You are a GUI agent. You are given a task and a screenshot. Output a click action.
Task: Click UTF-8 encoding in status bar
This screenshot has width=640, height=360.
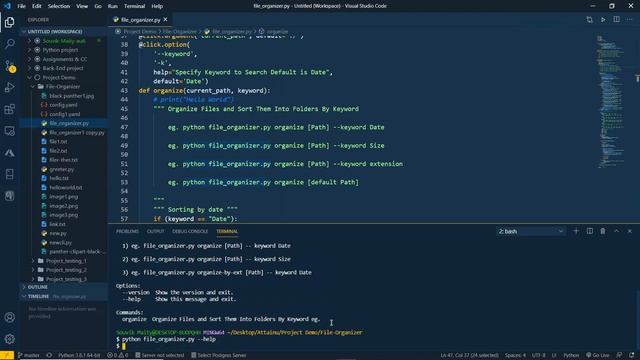pyautogui.click(x=538, y=355)
